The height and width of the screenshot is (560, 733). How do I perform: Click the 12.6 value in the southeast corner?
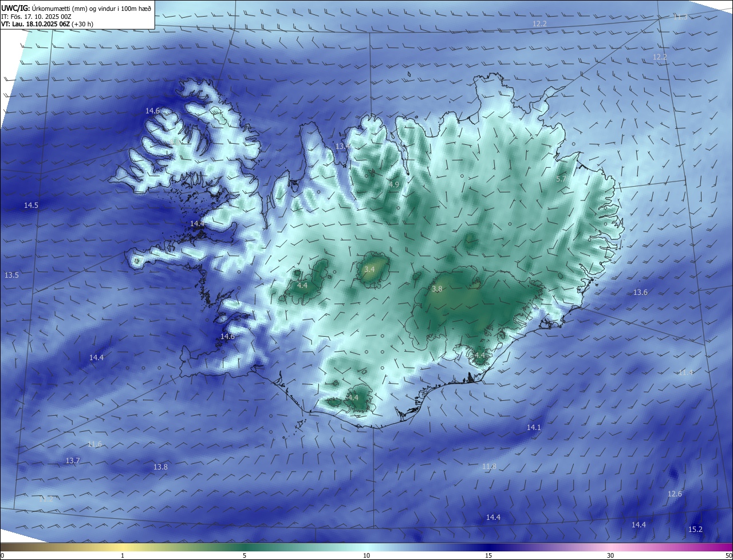(675, 494)
